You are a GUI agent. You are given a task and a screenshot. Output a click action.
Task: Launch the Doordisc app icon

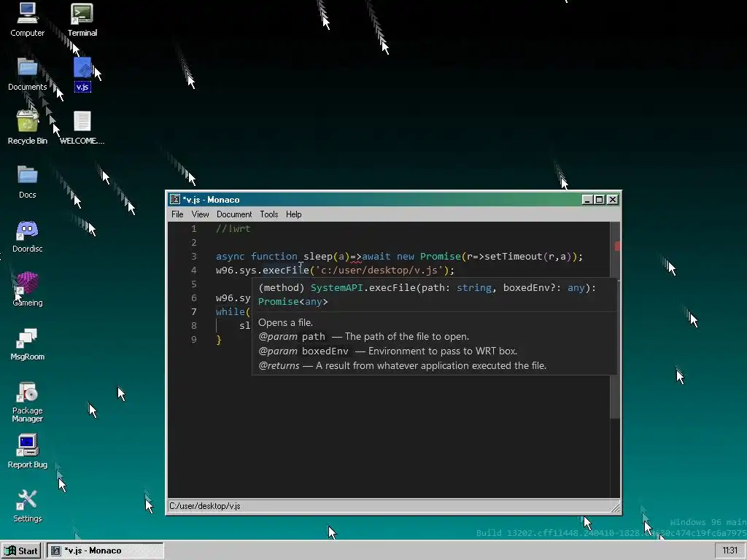coord(27,236)
